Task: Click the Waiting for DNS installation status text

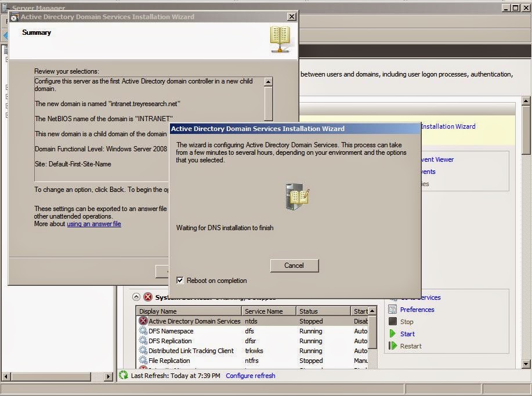Action: pos(225,228)
